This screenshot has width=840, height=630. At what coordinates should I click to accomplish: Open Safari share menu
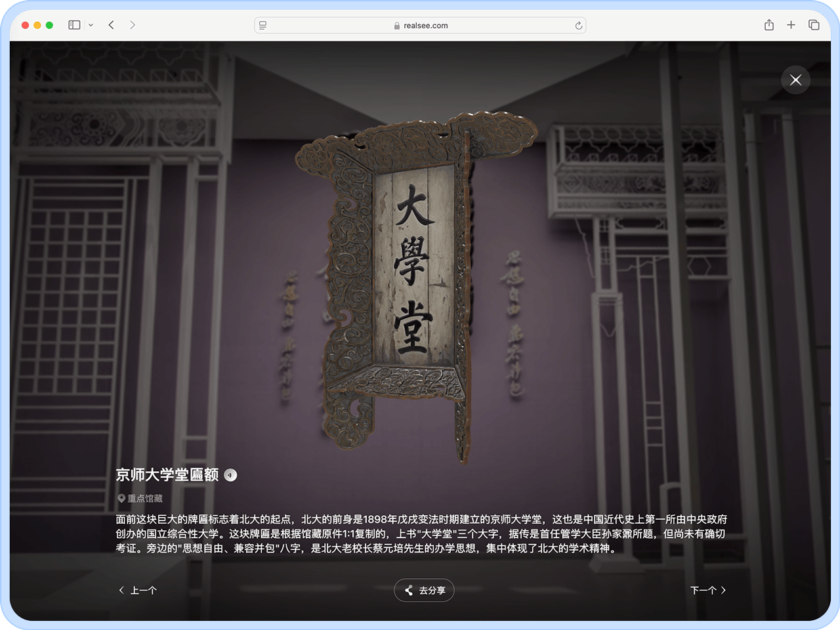(x=769, y=25)
